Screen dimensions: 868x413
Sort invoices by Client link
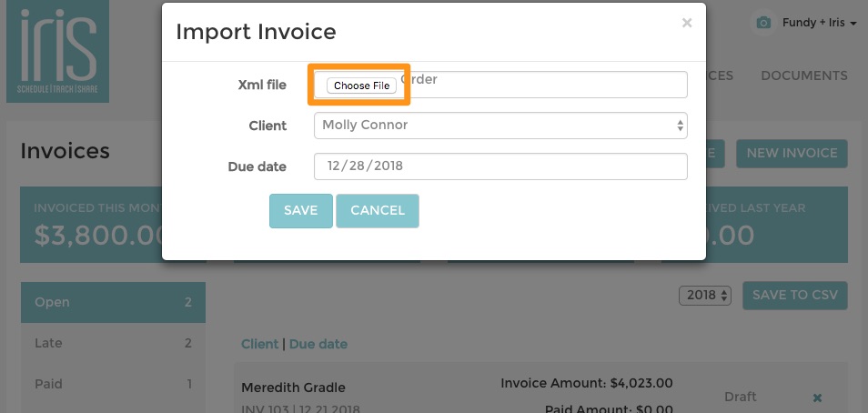tap(259, 345)
